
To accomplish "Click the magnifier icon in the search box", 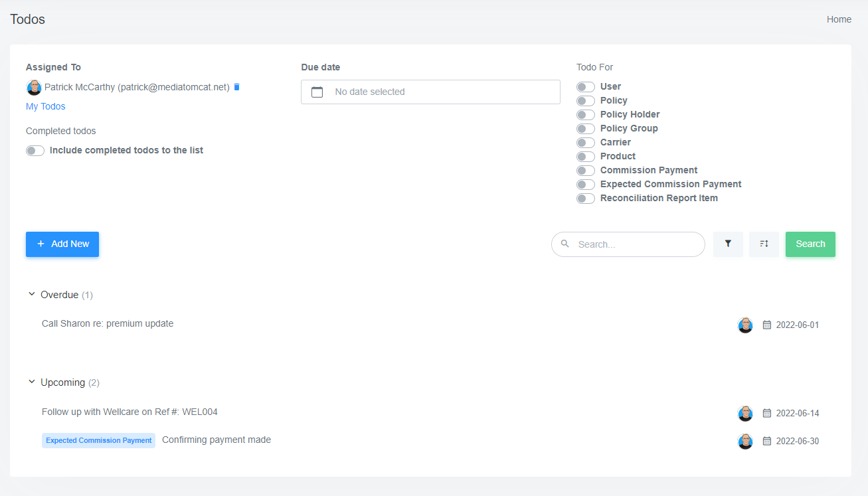I will [564, 244].
